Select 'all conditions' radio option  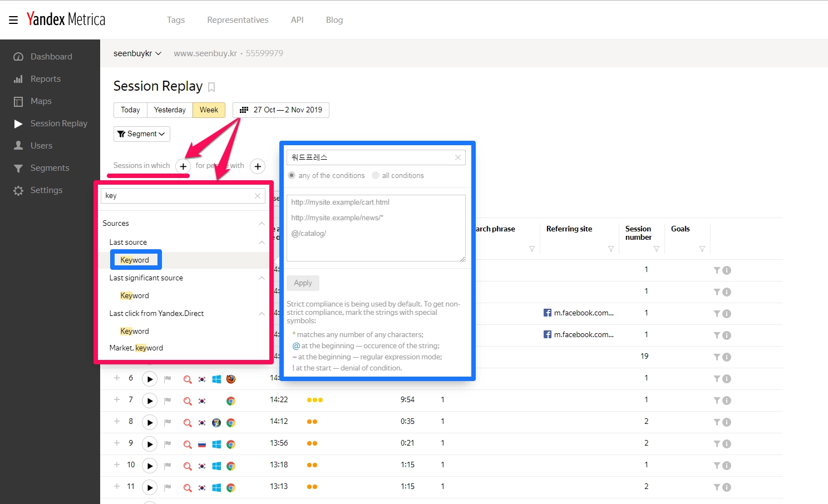point(376,175)
